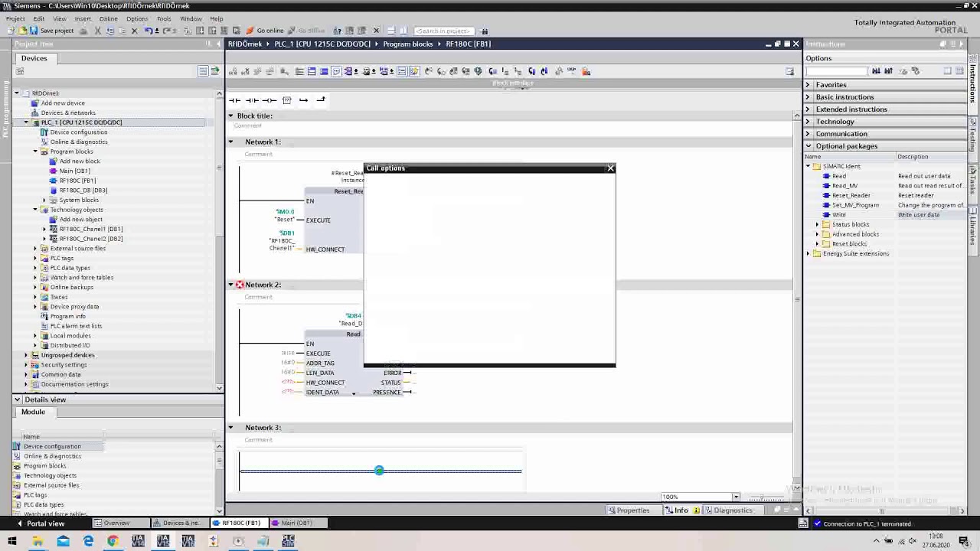The image size is (980, 551).
Task: Select the Read instruction under SIMATIC Ident
Action: 839,176
